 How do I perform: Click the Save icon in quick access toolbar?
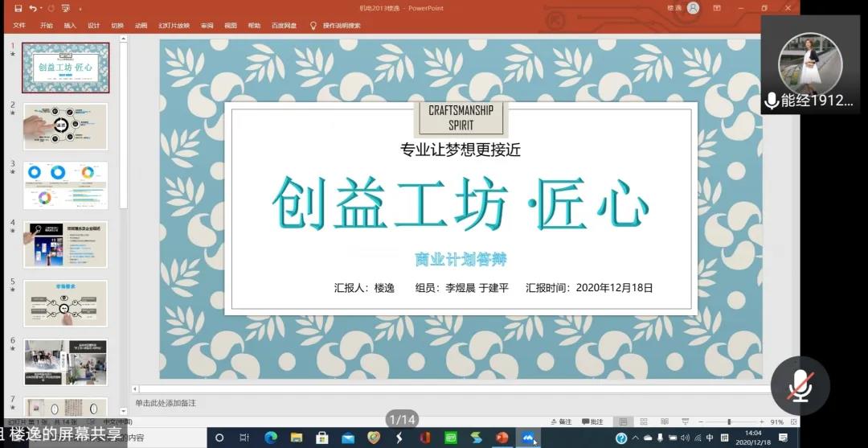[x=18, y=8]
